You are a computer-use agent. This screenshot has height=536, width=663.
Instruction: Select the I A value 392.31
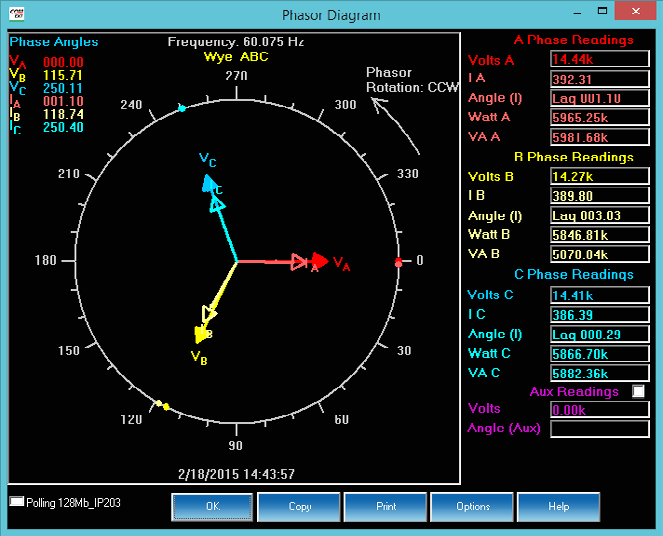point(600,79)
